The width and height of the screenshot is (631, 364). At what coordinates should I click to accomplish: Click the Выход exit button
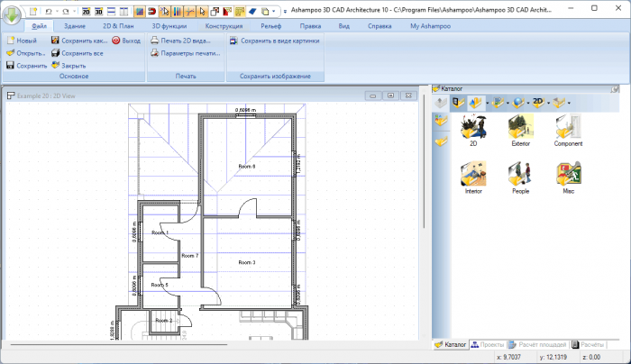[x=125, y=41]
